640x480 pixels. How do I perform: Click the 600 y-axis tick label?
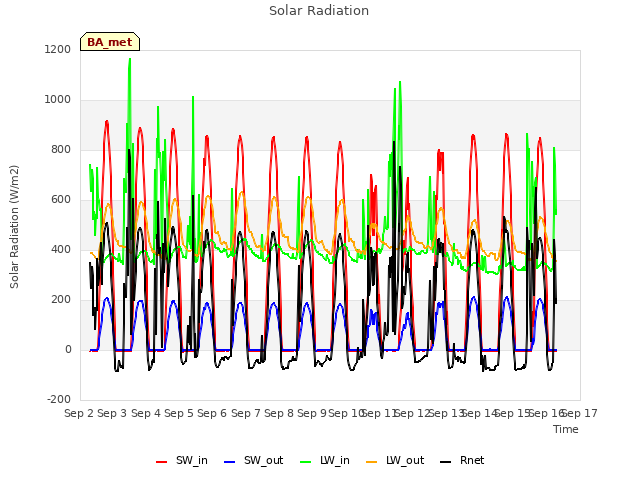[61, 200]
